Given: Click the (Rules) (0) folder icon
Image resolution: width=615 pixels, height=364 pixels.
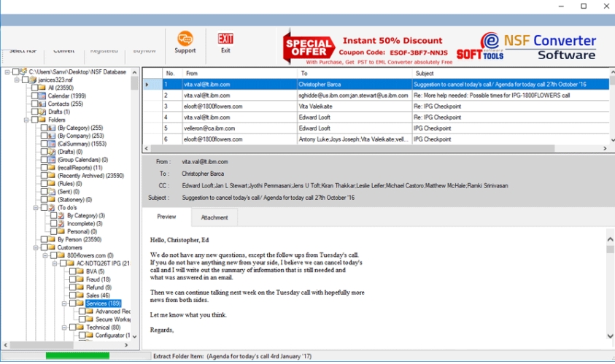Looking at the screenshot, I should tap(51, 184).
